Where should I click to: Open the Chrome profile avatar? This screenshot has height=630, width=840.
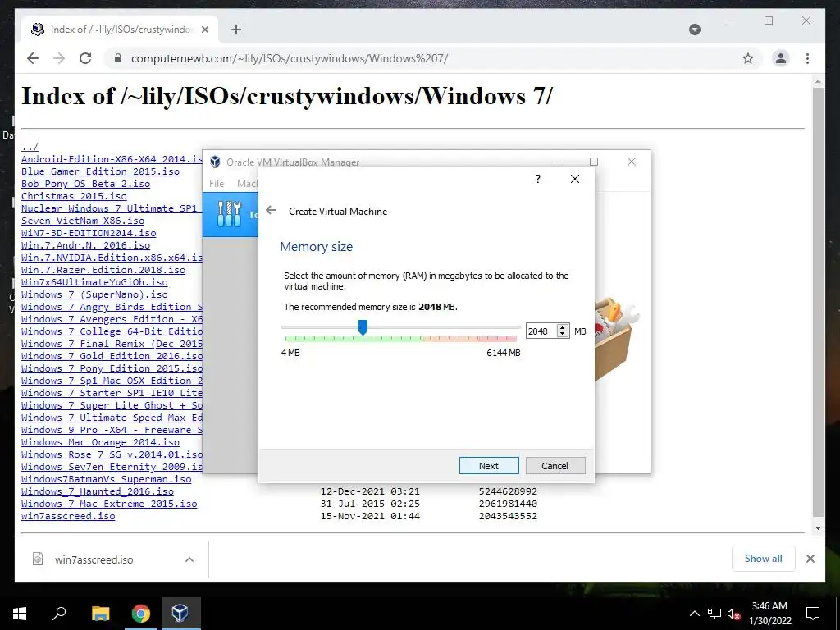pyautogui.click(x=781, y=58)
